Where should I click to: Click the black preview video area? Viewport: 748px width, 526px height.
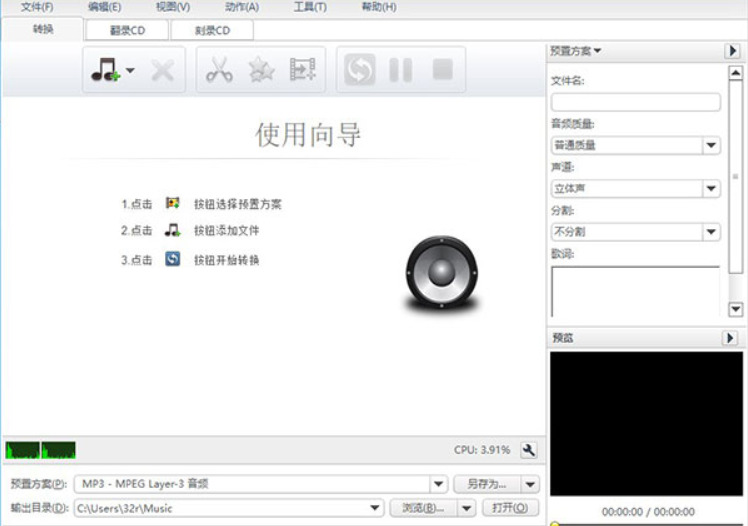coord(646,424)
